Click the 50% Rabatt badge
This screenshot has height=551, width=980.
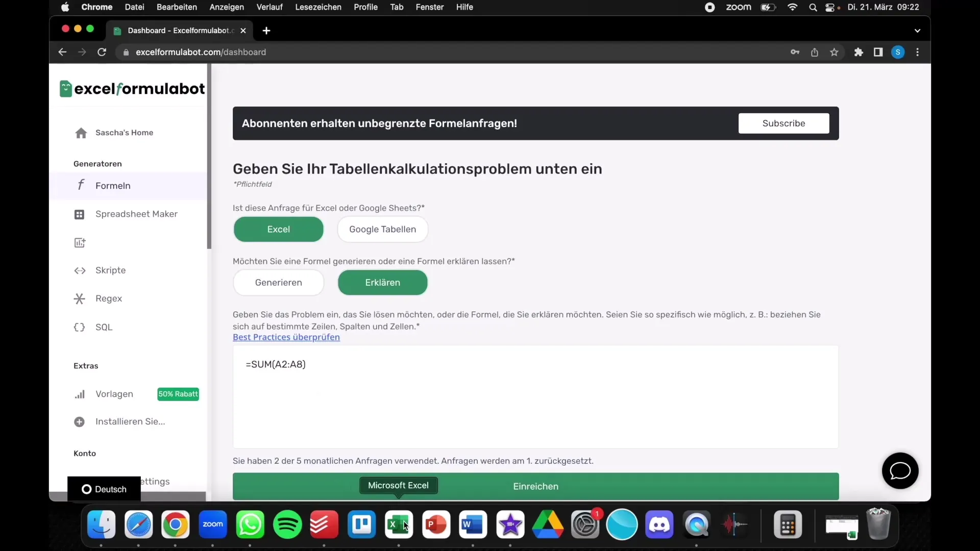click(178, 394)
